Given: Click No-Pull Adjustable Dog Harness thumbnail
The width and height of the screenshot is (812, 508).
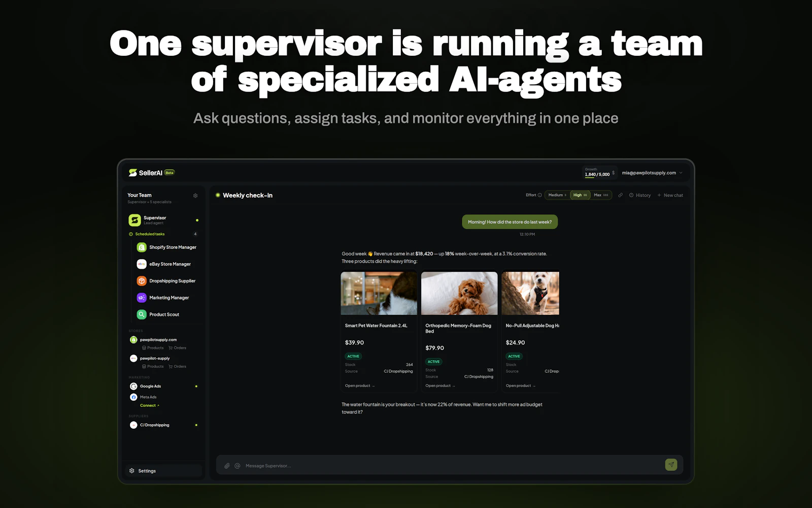Looking at the screenshot, I should [530, 293].
